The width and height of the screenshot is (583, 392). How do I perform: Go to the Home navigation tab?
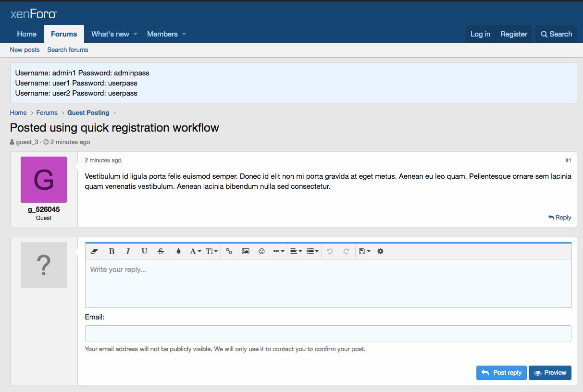pyautogui.click(x=27, y=34)
